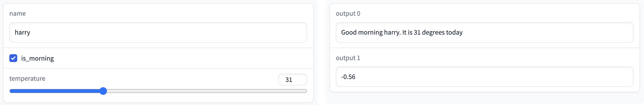The width and height of the screenshot is (644, 105).
Task: Click the filled blue part of temperature slider
Action: [55, 91]
